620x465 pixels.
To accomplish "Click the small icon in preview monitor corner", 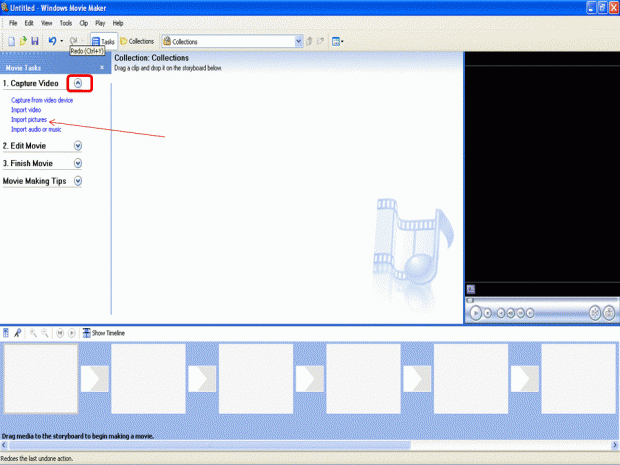I will (471, 289).
